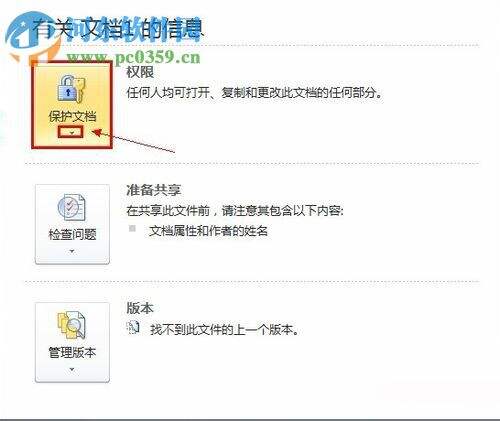This screenshot has height=421, width=500.
Task: Click the 保护文档 button label
Action: tap(72, 116)
